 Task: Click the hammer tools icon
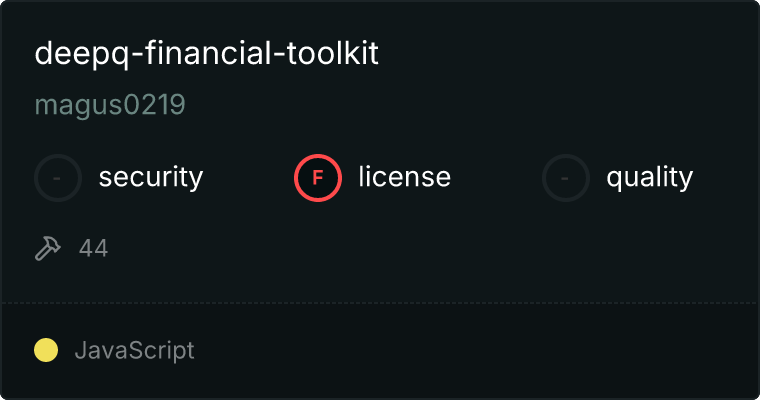[48, 248]
